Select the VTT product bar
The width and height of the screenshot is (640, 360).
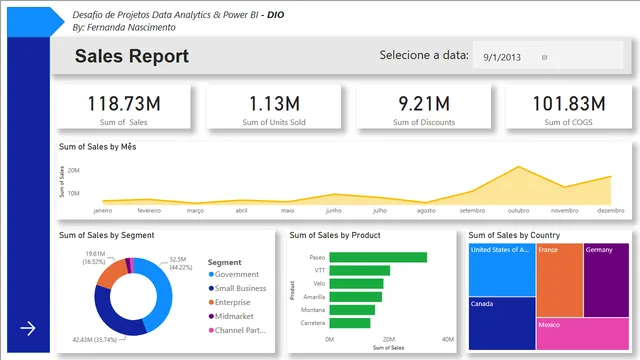tap(360, 270)
